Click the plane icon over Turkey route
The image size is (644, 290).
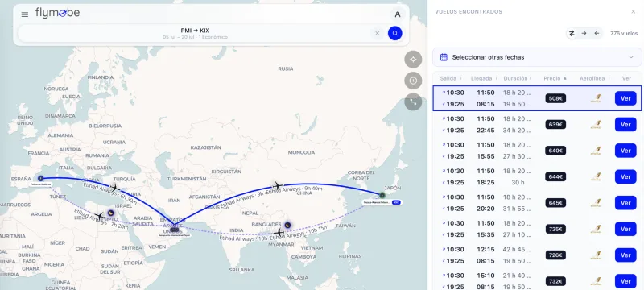click(115, 188)
